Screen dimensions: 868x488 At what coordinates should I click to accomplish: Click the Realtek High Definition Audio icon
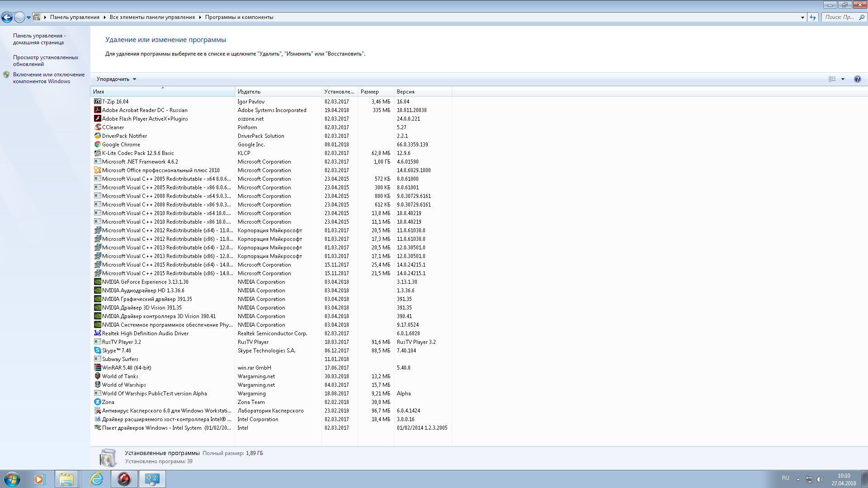[97, 333]
